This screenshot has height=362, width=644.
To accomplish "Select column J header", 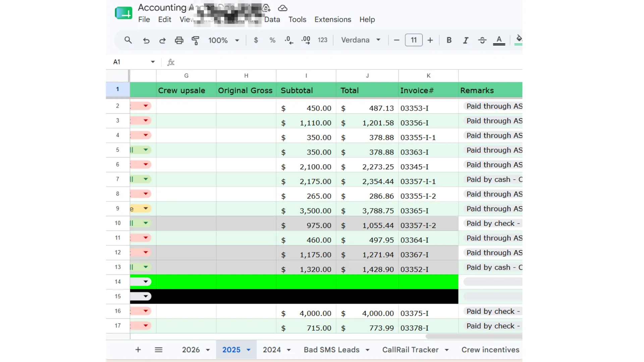I will (x=367, y=76).
